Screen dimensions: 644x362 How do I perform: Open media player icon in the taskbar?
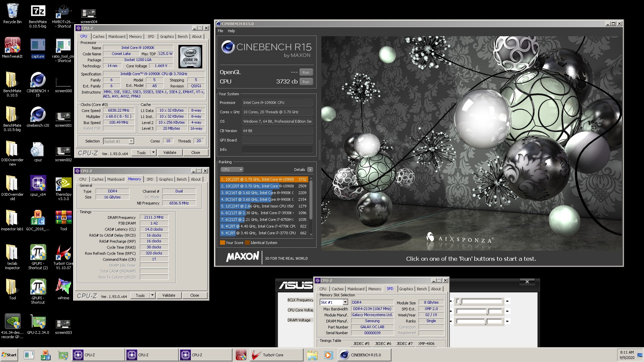coord(328,355)
